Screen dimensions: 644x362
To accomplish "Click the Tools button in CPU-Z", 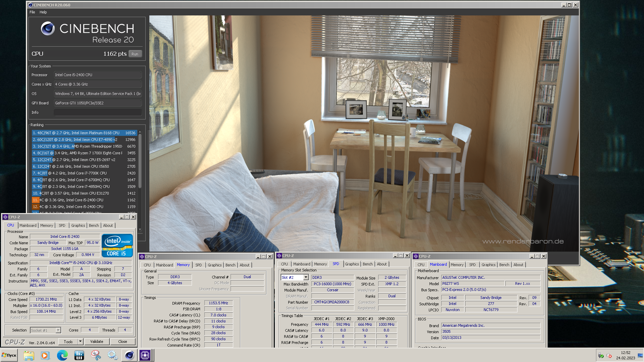I will [68, 342].
